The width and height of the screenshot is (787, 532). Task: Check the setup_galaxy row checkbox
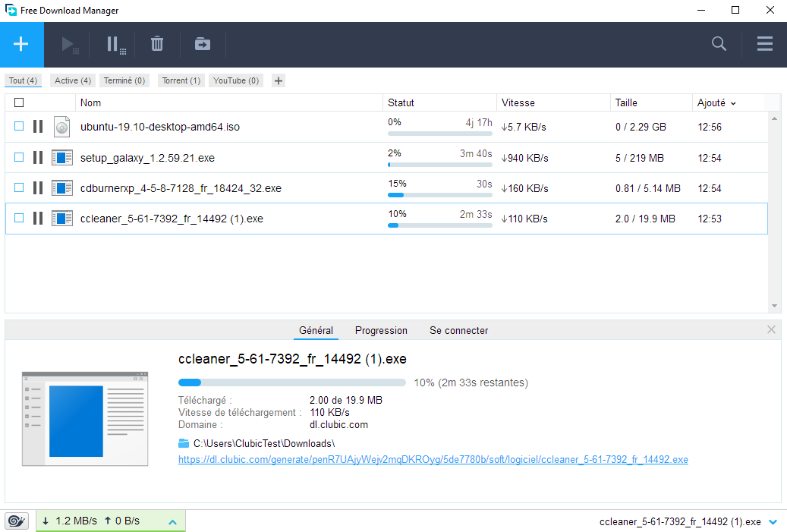click(19, 157)
